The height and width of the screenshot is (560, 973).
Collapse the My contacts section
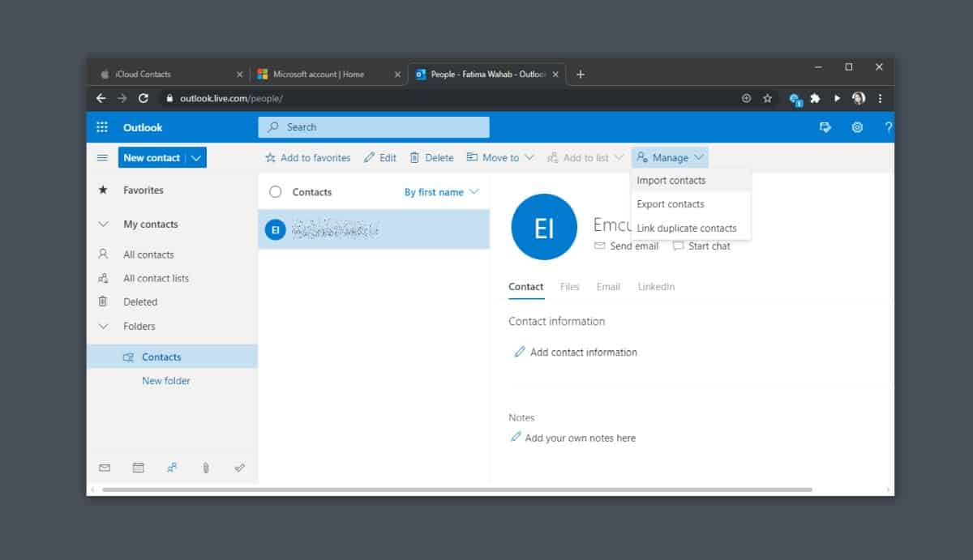pos(103,224)
